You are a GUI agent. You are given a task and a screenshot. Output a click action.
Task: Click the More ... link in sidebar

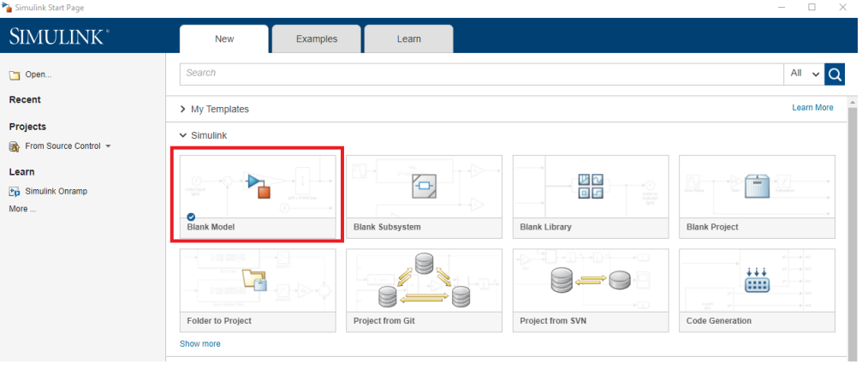(x=23, y=209)
